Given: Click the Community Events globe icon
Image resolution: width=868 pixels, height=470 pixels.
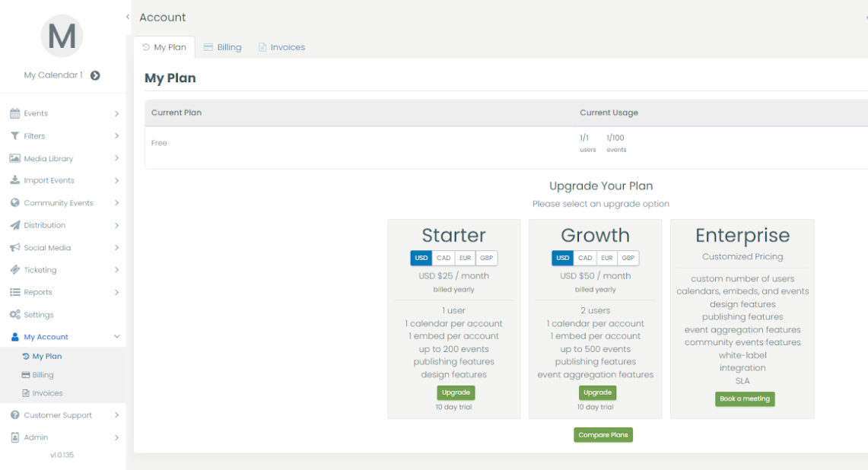Looking at the screenshot, I should point(15,202).
